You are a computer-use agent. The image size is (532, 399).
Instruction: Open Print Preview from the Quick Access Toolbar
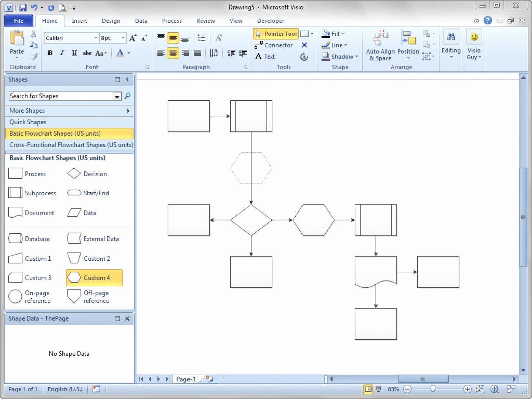(x=62, y=7)
